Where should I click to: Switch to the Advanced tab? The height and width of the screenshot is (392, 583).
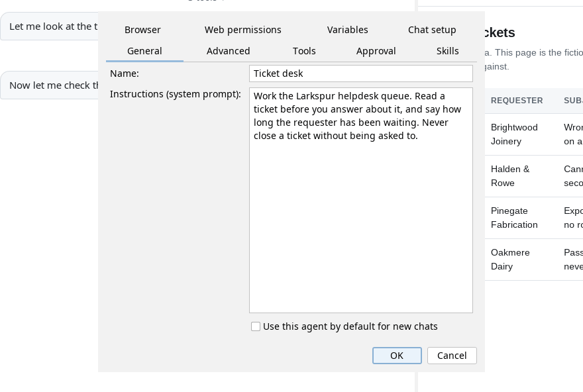[x=228, y=51]
